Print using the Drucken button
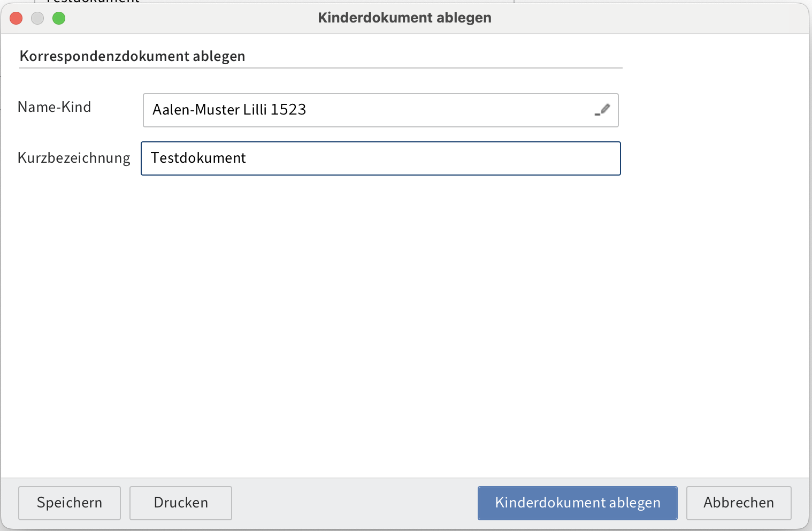 [x=181, y=503]
